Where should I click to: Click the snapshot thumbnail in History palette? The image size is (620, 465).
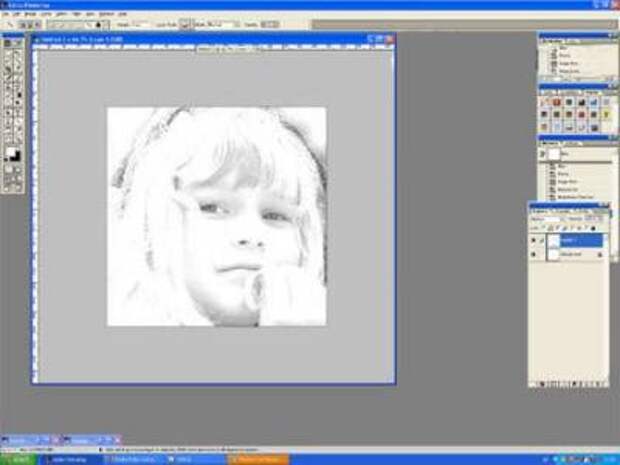tap(554, 154)
